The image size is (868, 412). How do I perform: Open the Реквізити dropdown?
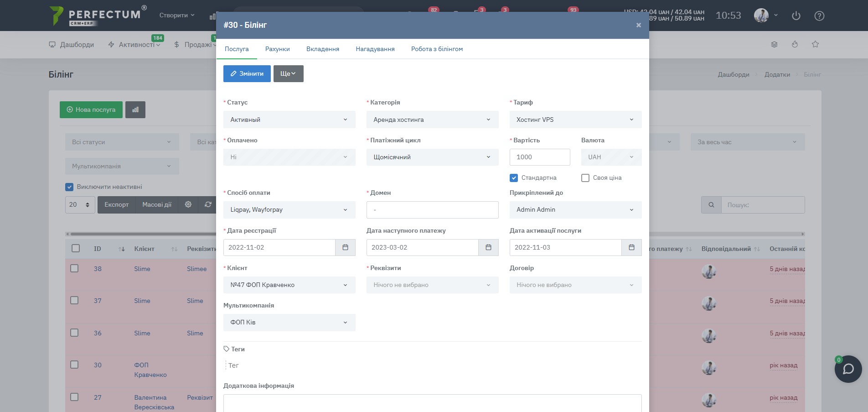433,285
